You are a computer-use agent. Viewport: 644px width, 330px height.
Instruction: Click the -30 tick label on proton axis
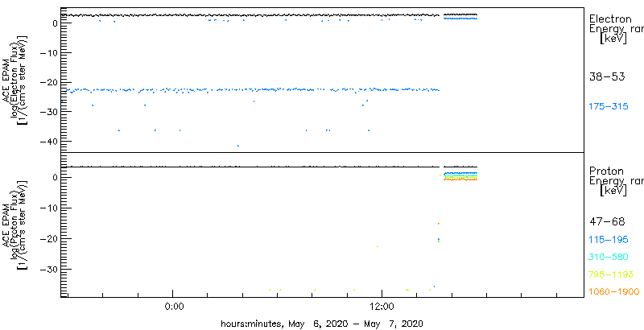[48, 270]
